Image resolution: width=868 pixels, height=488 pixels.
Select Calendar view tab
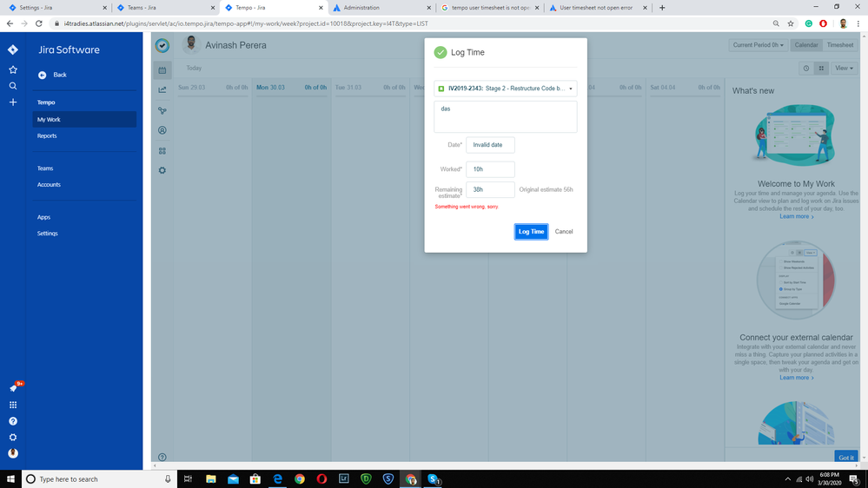point(806,45)
